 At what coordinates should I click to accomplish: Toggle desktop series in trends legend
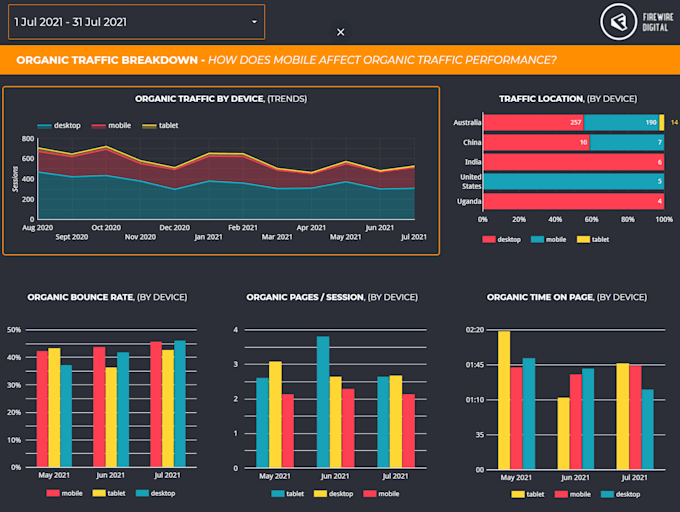(59, 125)
